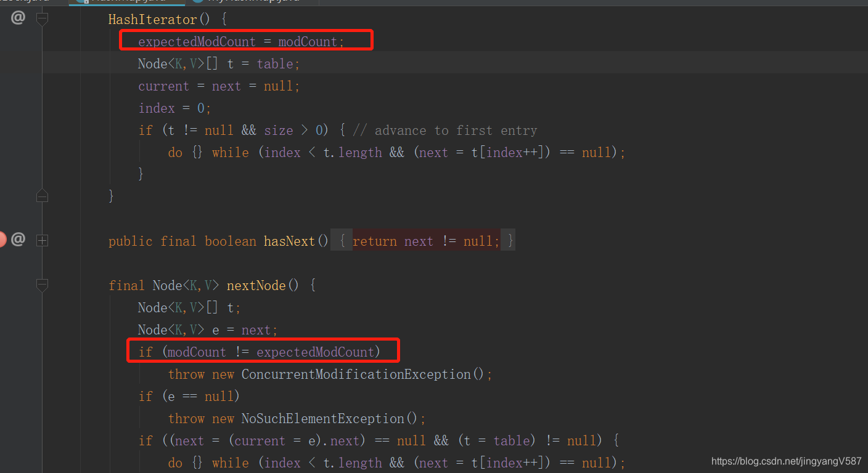
Task: Click the line 'Node<K,V> e = next;'
Action: coord(208,330)
